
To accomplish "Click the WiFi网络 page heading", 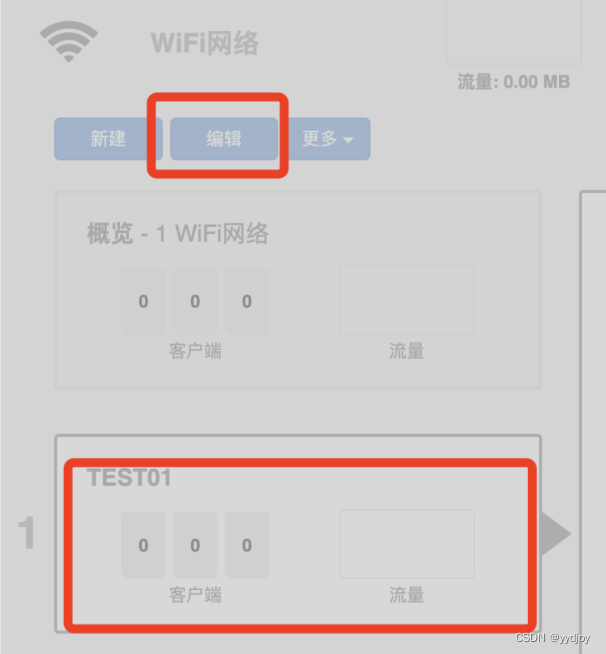I will point(205,43).
